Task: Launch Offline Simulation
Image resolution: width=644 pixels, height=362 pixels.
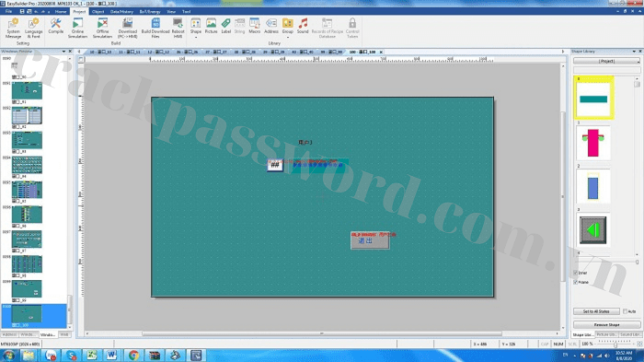Action: tap(102, 28)
